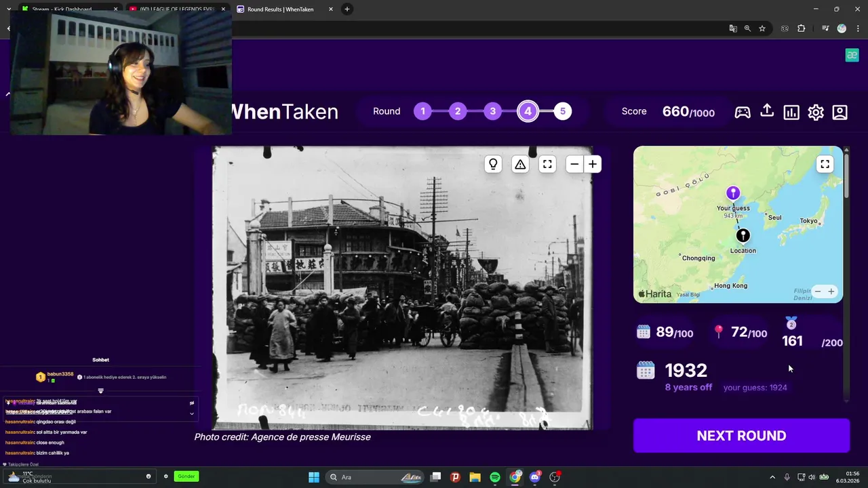868x488 pixels.
Task: Expand the pinned chat message chevron
Action: pyautogui.click(x=191, y=413)
